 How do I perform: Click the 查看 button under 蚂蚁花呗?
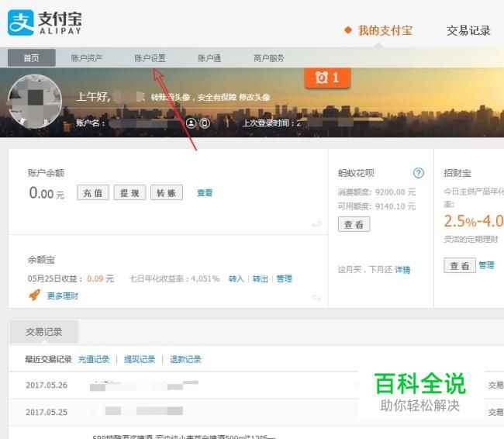point(354,224)
